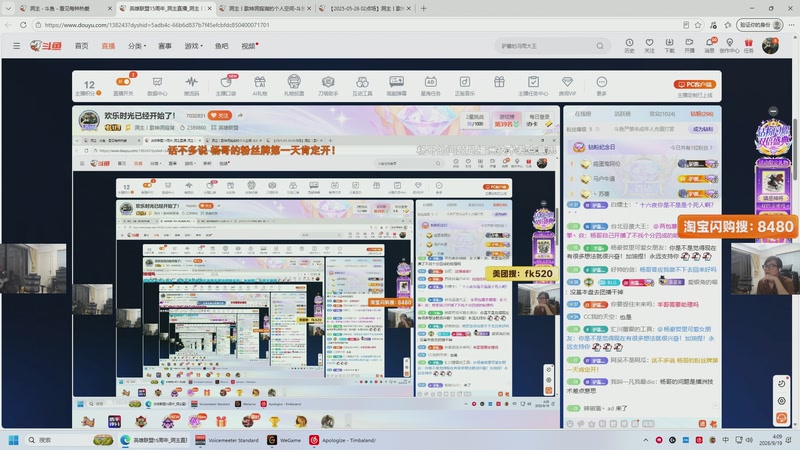Toggle the 直播开关 live switch
800x450 pixels.
tap(123, 82)
